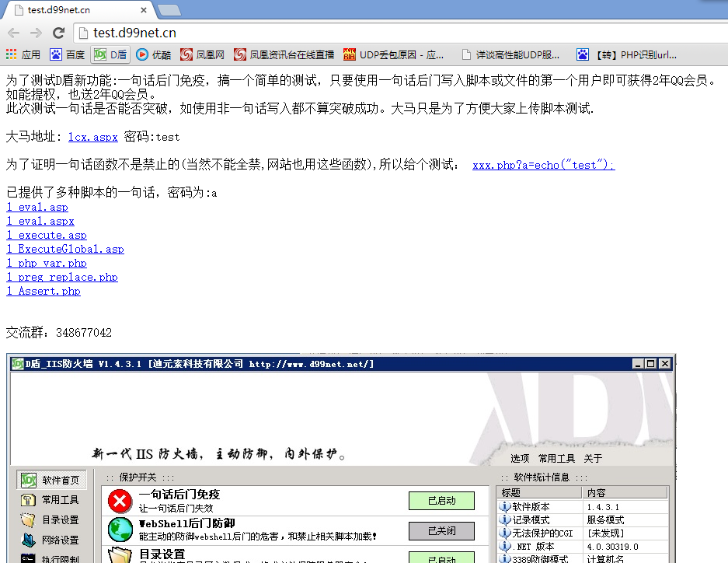The height and width of the screenshot is (563, 728).
Task: Go forward with the browser forward arrow
Action: (x=36, y=33)
